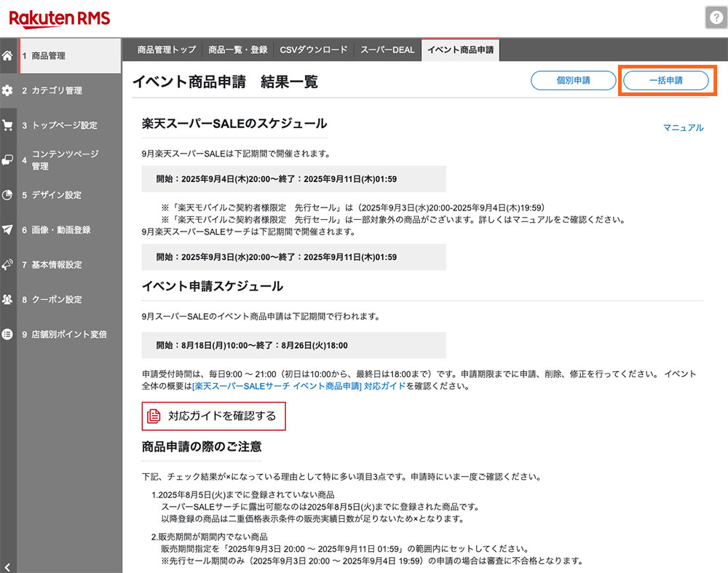Switch to the スーパーDEAL tab
This screenshot has width=728, height=573.
(x=388, y=50)
